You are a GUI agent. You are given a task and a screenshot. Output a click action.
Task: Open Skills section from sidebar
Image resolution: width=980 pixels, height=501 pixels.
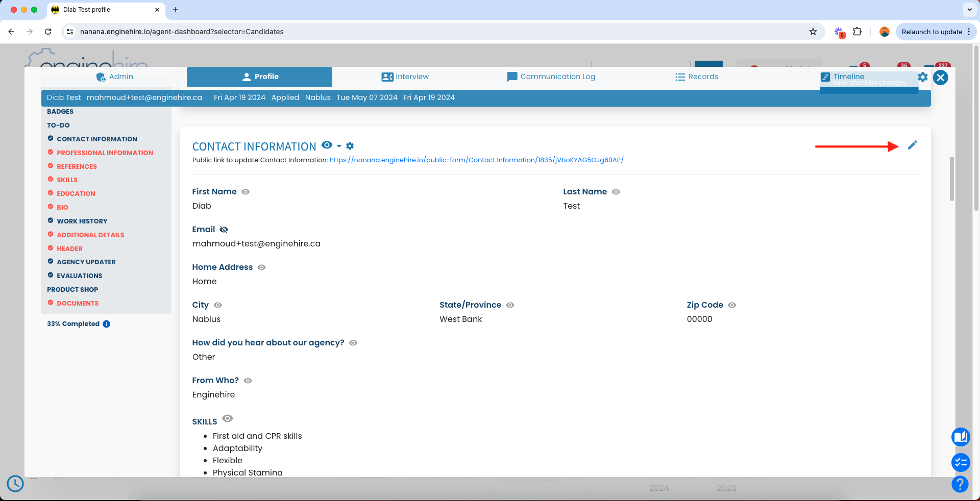[x=67, y=180]
